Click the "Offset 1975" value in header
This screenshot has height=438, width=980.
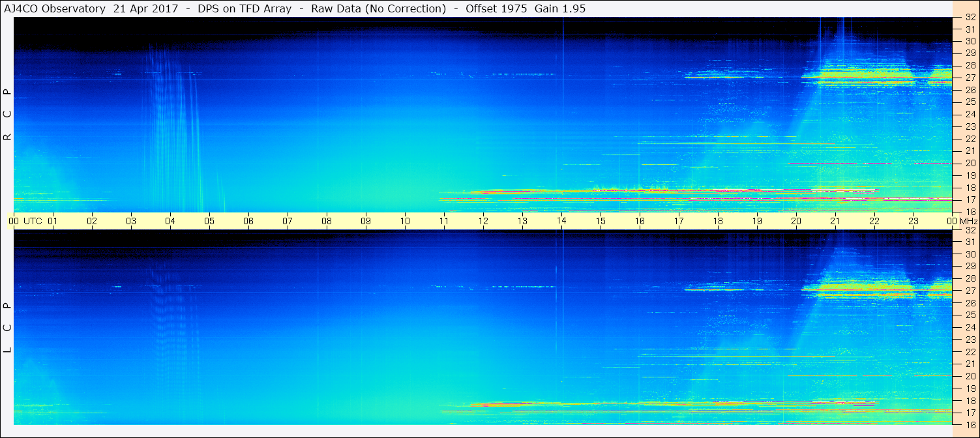tap(497, 8)
